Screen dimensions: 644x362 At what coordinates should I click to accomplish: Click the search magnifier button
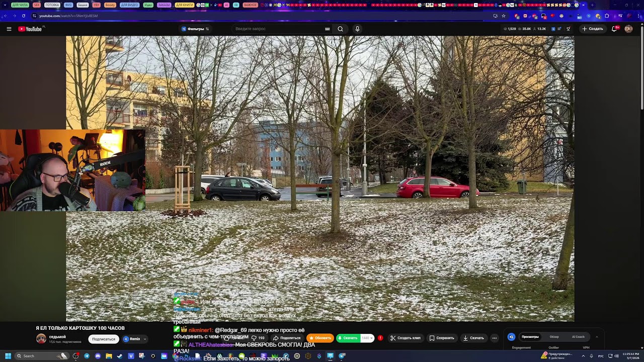(x=340, y=29)
